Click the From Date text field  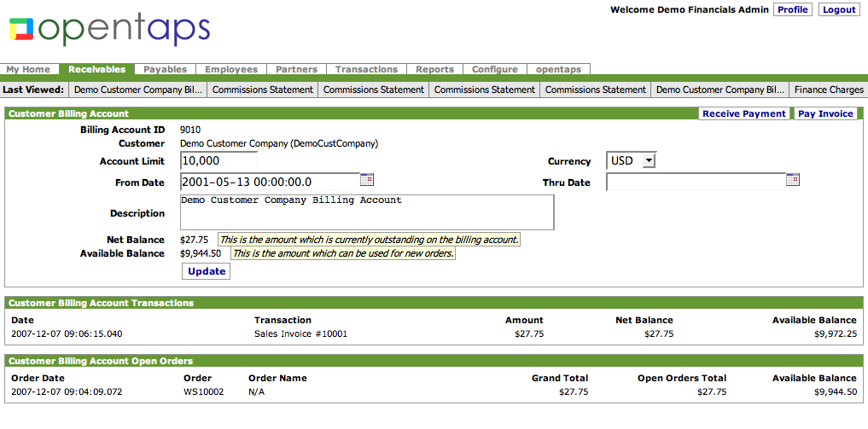point(271,182)
